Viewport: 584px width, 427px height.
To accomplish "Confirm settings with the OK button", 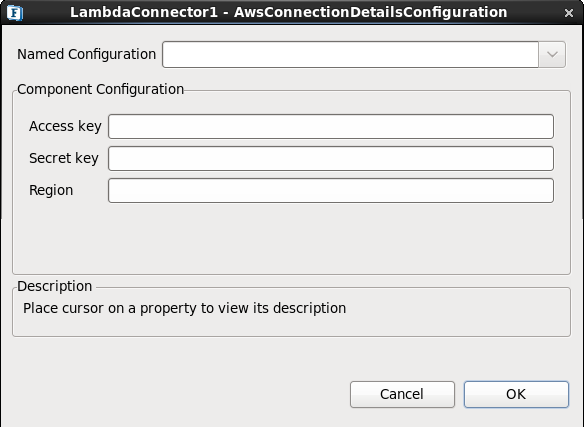I will click(516, 394).
